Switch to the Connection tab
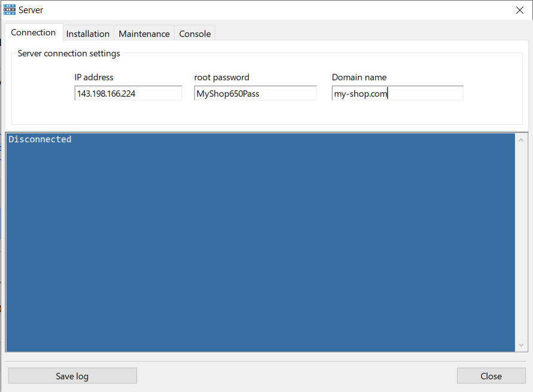533x392 pixels. point(33,33)
